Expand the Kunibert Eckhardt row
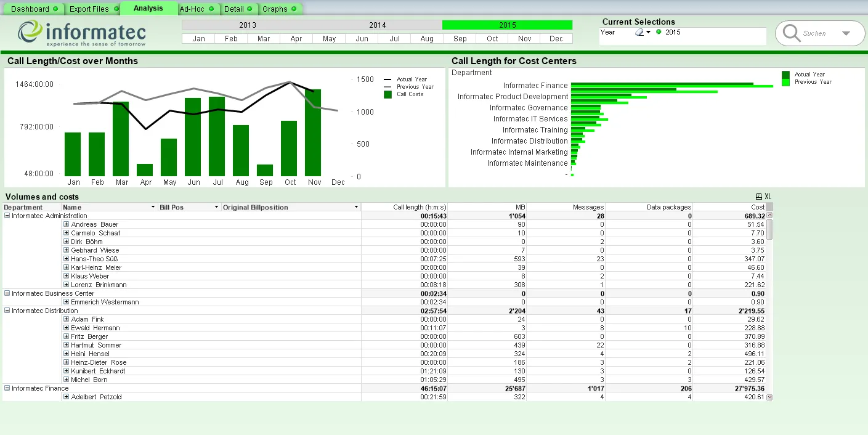 [x=67, y=372]
